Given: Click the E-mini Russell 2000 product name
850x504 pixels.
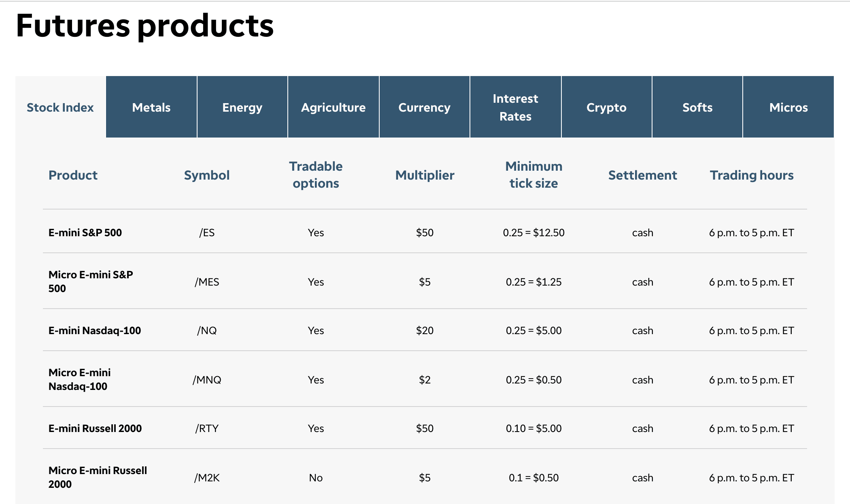Looking at the screenshot, I should [95, 428].
